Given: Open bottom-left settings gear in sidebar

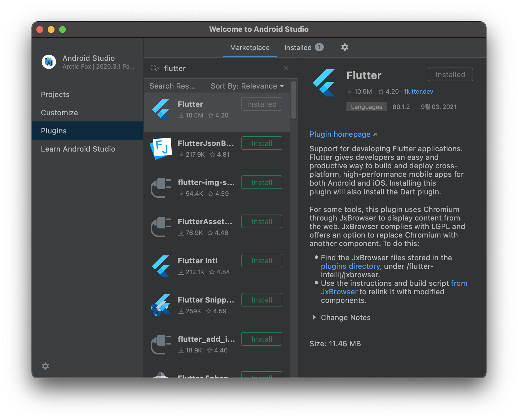Looking at the screenshot, I should (x=45, y=366).
